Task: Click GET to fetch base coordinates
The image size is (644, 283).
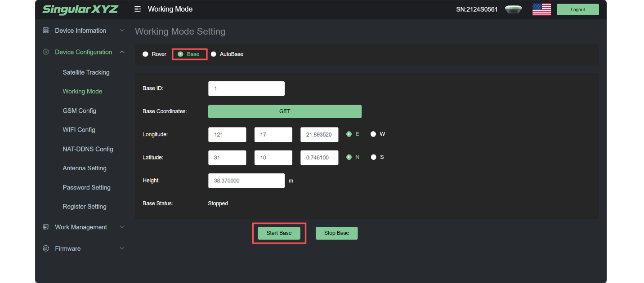Action: [285, 111]
